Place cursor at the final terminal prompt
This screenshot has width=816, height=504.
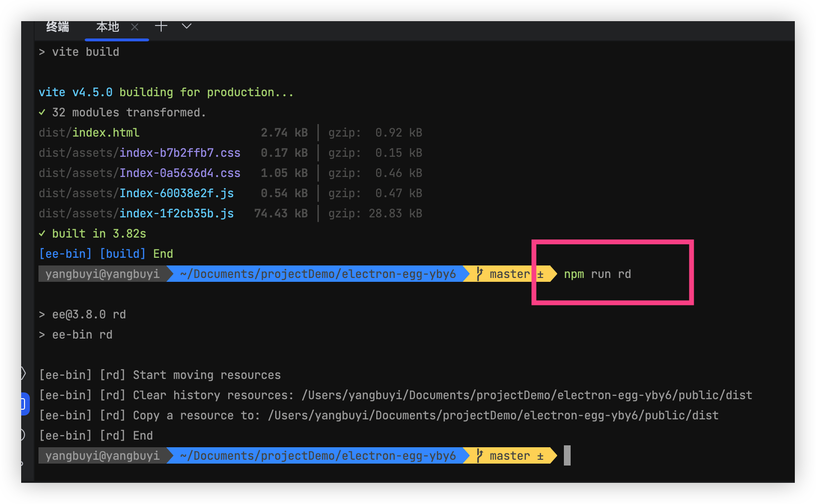coord(567,455)
